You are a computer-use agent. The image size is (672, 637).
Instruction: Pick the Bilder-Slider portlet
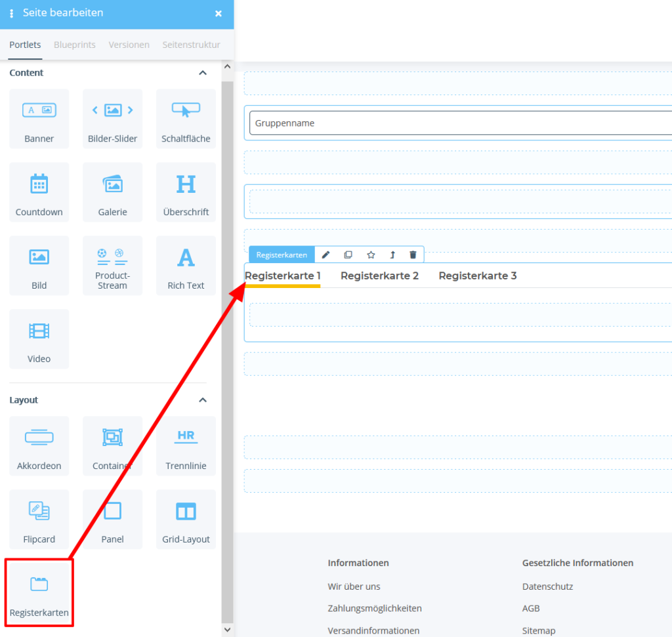112,119
